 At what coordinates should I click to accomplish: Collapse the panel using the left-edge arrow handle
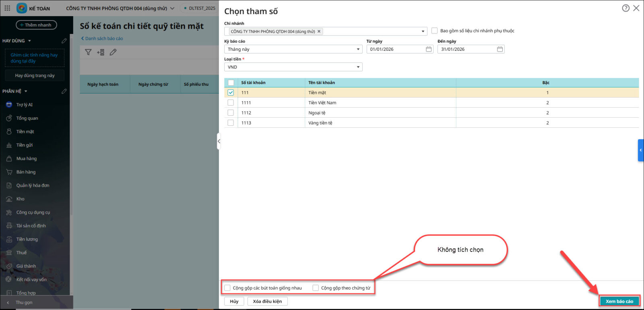pyautogui.click(x=219, y=141)
